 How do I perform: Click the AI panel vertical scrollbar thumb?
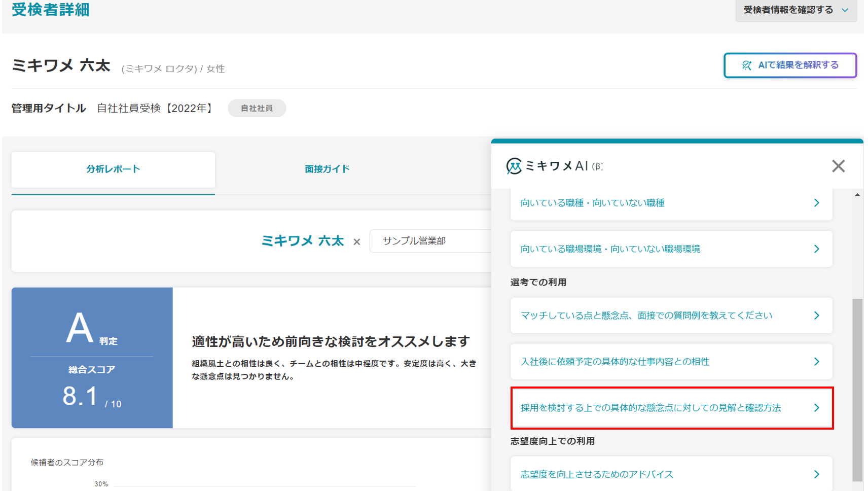857,390
